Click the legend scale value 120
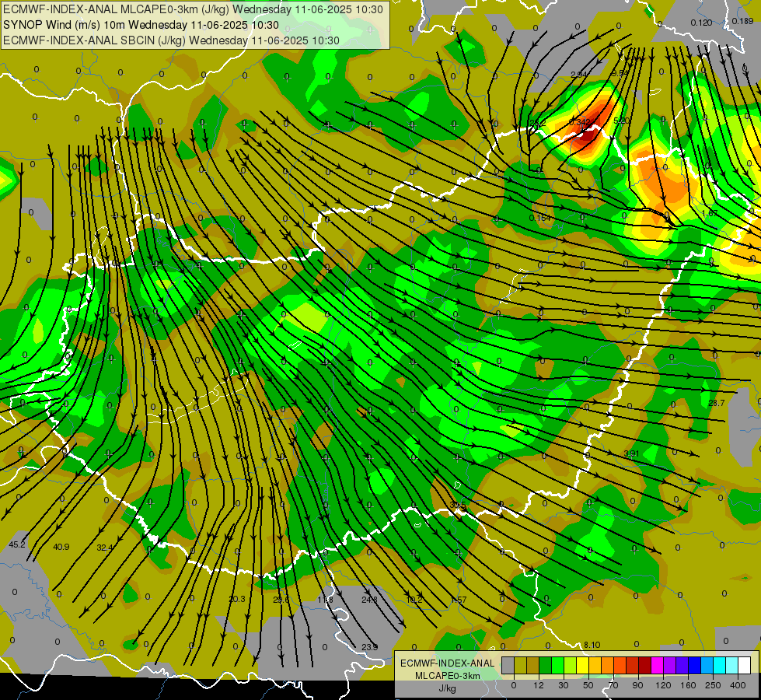The height and width of the screenshot is (700, 761). point(663,685)
